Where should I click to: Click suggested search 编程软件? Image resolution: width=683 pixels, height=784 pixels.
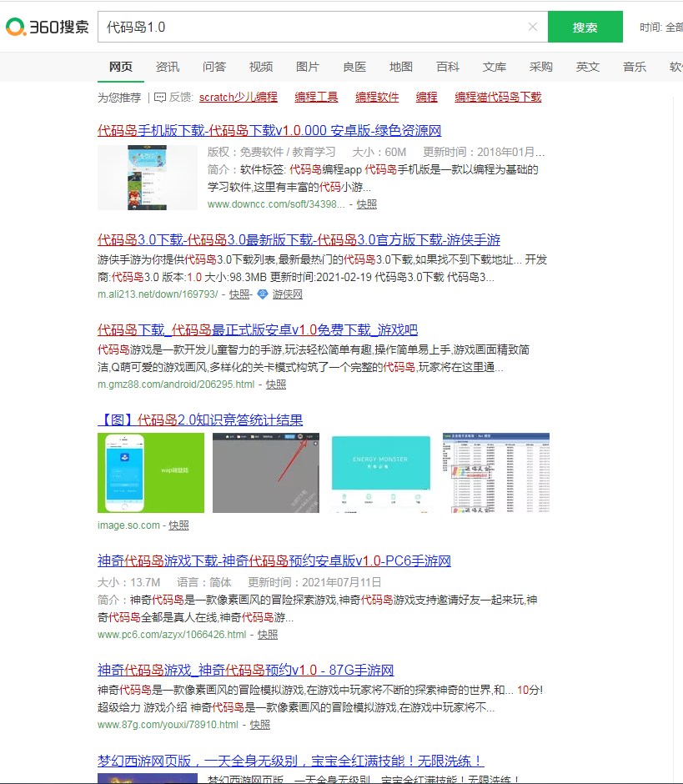[377, 97]
